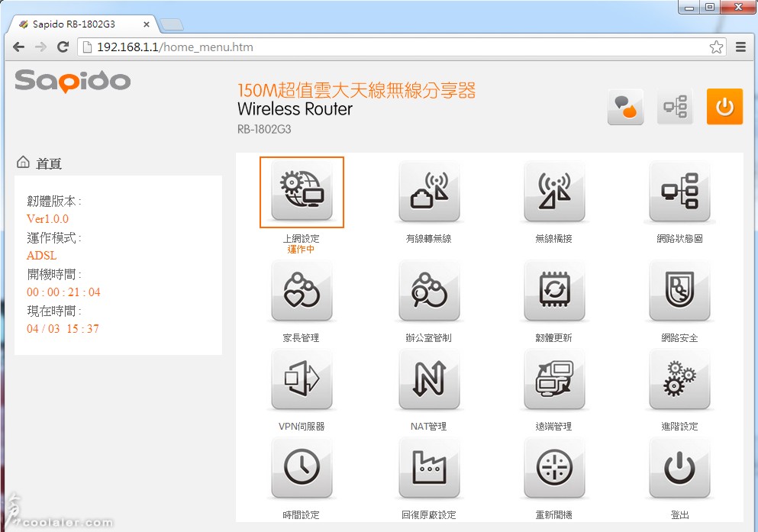Image resolution: width=758 pixels, height=532 pixels.
Task: Open the 回復原廠設定 factory reset icon
Action: point(429,468)
